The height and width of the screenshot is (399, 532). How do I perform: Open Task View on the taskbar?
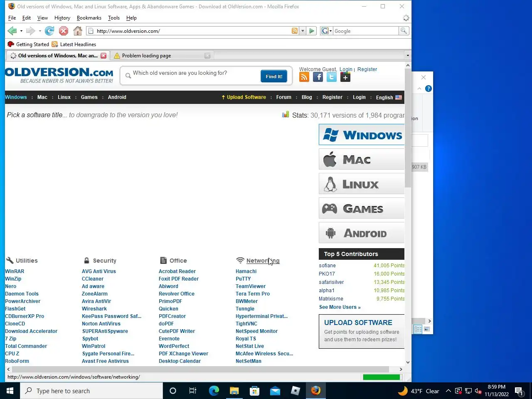tap(193, 391)
